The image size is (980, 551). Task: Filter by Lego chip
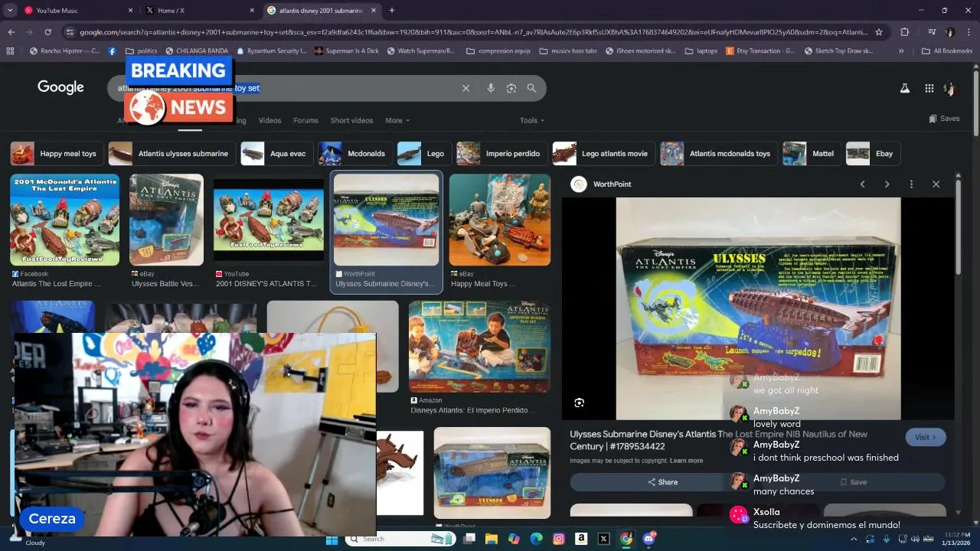coord(423,154)
